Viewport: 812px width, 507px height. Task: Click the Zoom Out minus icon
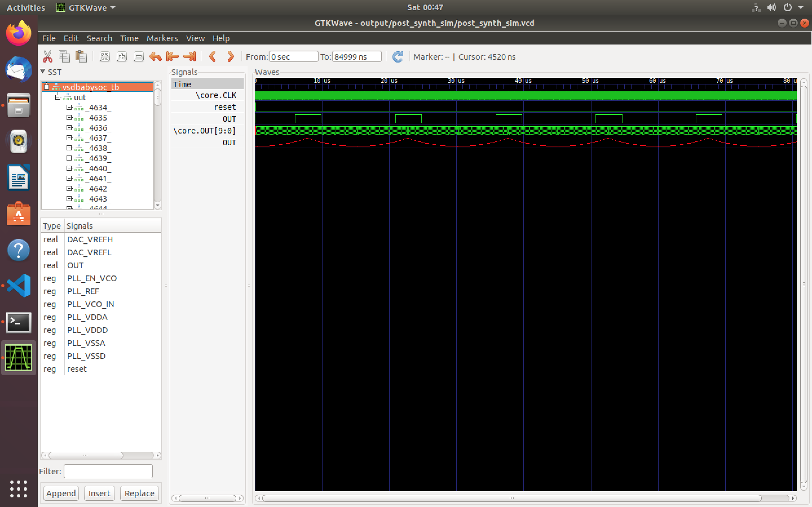pyautogui.click(x=139, y=57)
